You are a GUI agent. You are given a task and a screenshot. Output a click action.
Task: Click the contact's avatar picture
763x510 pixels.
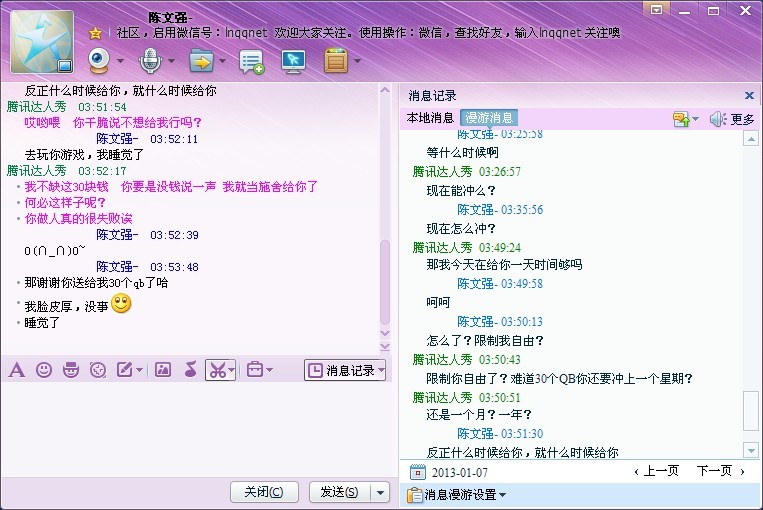[x=42, y=42]
